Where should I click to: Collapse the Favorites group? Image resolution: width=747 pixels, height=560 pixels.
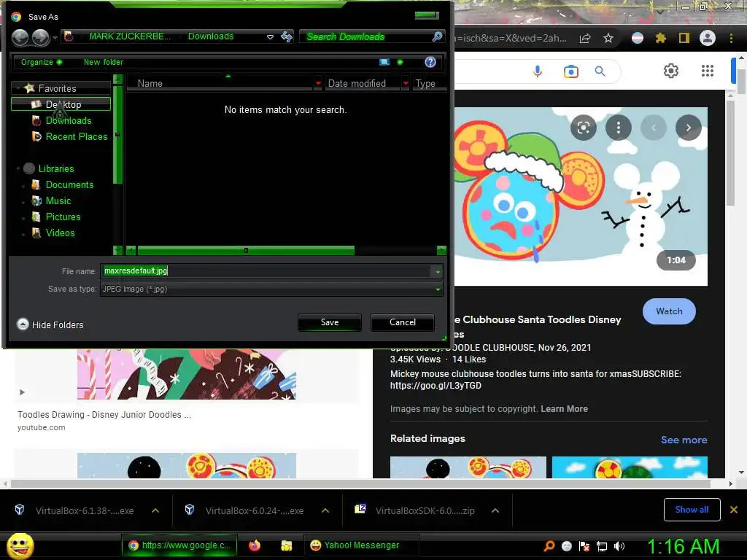tap(18, 88)
